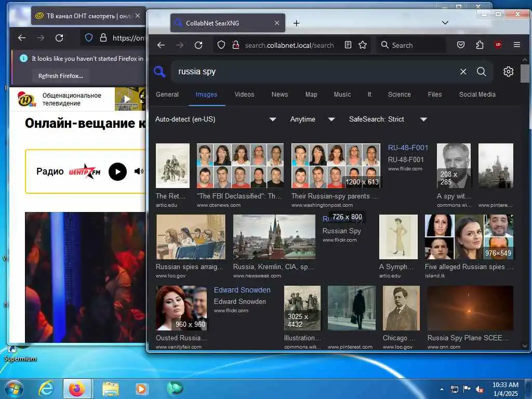
Task: Open the Anytime time range dropdown
Action: tap(312, 119)
